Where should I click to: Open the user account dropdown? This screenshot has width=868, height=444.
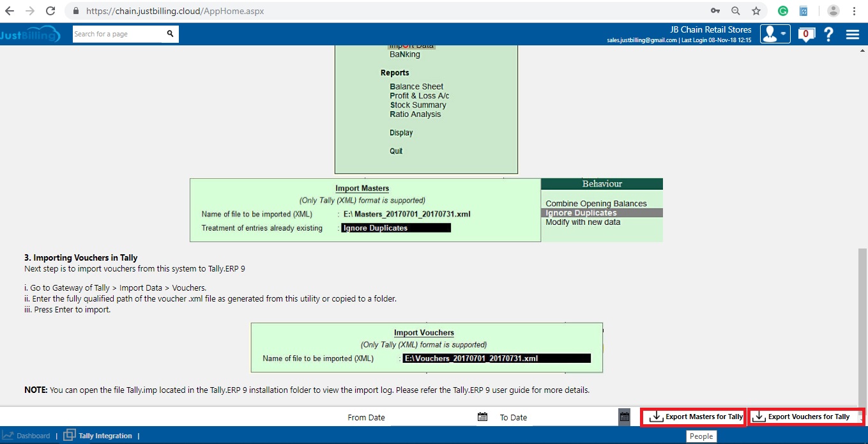click(775, 34)
